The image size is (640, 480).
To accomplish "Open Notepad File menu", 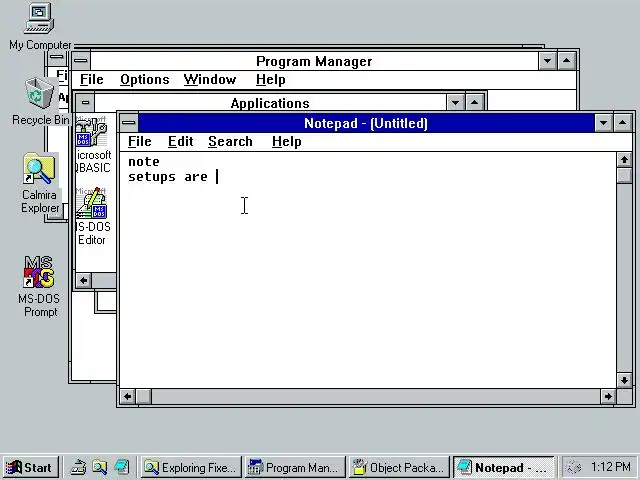I will point(140,142).
